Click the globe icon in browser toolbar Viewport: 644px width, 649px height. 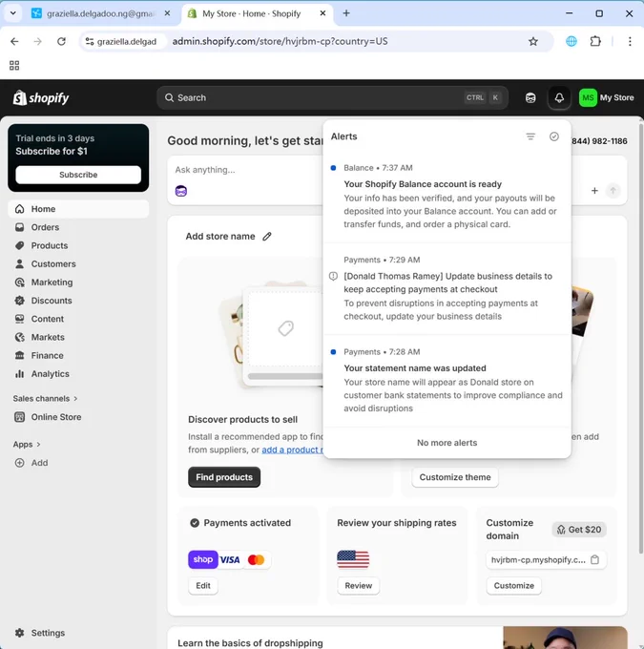click(571, 41)
